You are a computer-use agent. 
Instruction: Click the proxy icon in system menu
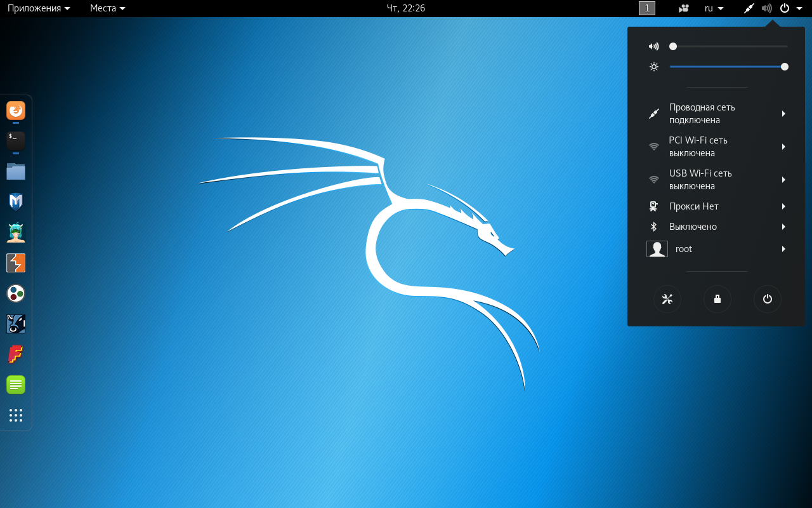[x=654, y=206]
